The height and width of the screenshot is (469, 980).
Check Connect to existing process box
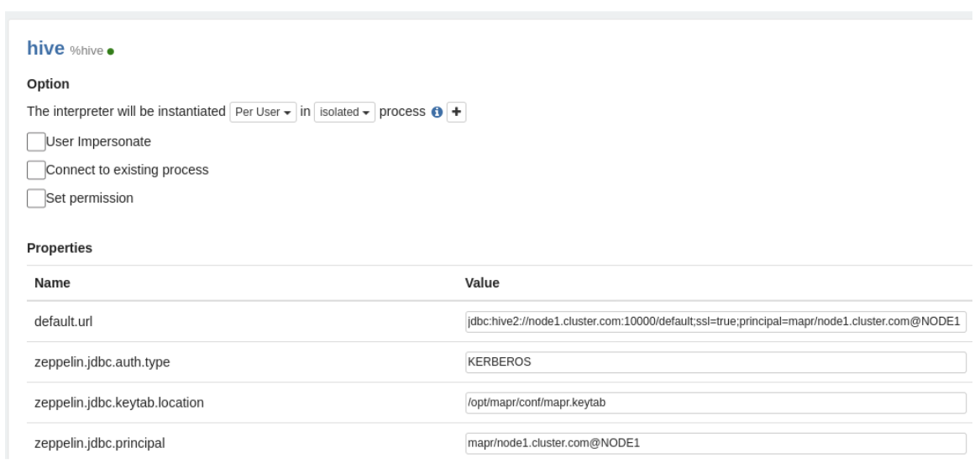click(x=36, y=170)
